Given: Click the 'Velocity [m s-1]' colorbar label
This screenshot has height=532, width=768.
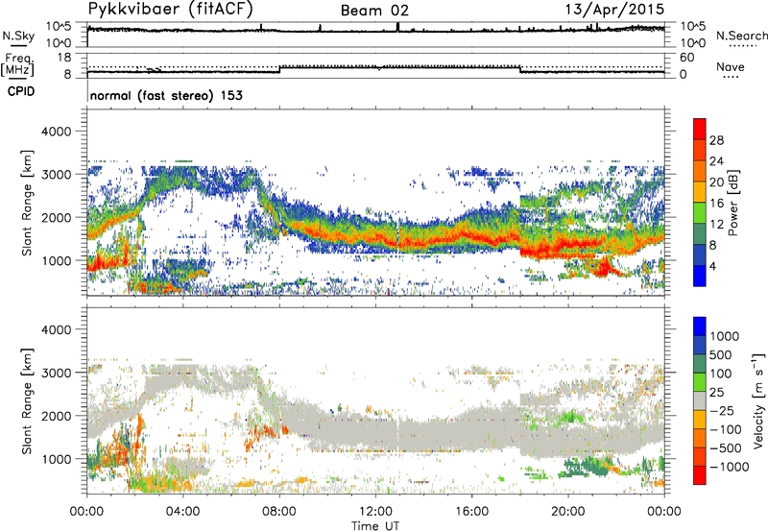Looking at the screenshot, I should tap(758, 400).
